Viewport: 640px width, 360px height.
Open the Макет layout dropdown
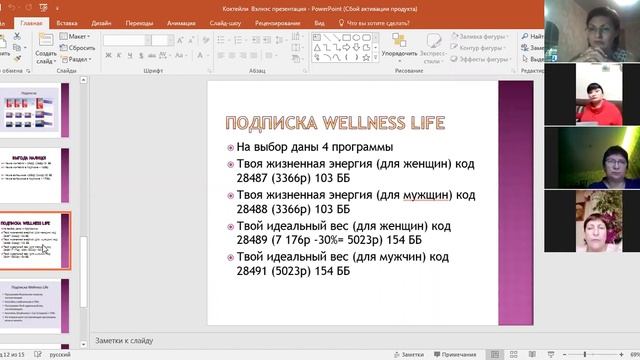click(x=75, y=36)
